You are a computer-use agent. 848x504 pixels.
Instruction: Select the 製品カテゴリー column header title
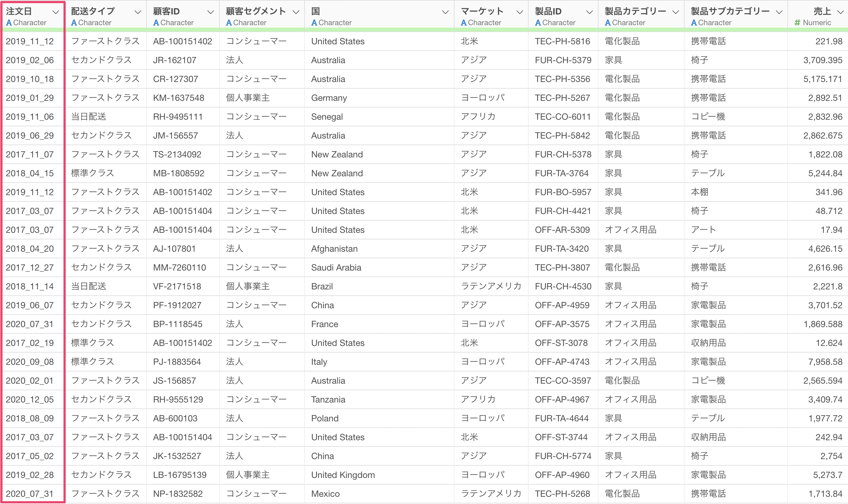pos(635,12)
